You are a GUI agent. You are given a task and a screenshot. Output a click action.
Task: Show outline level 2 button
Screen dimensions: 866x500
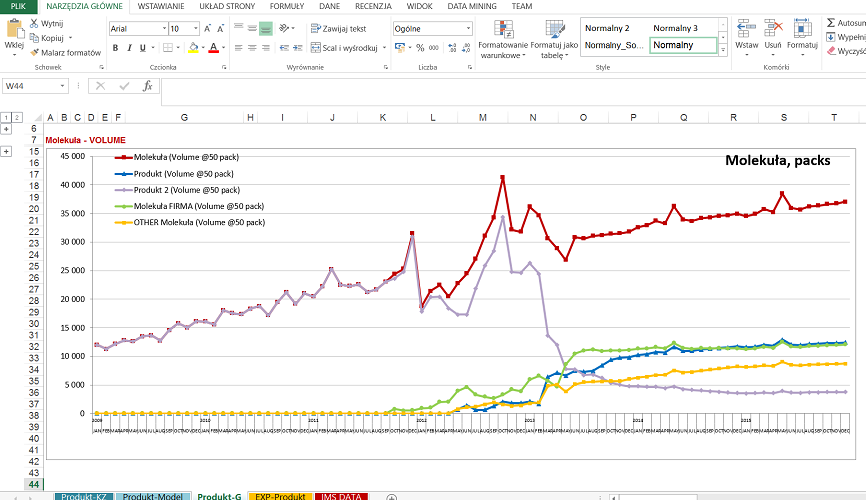coord(17,118)
